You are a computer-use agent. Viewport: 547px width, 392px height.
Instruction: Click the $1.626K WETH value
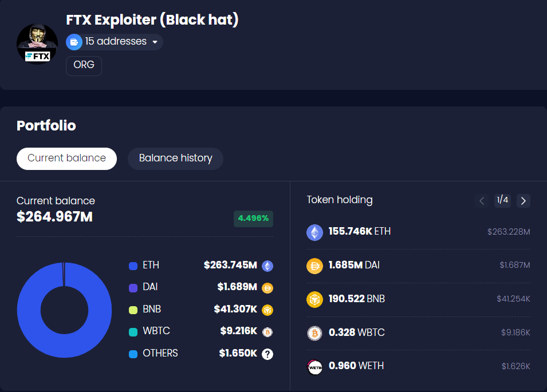516,366
